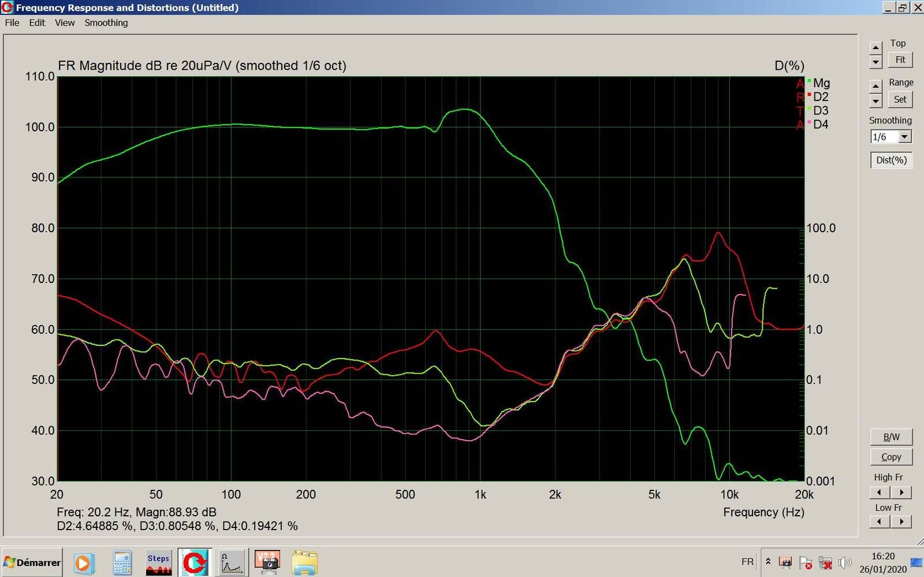Increase the Top value with up arrow
Image resolution: width=924 pixels, height=577 pixels.
click(876, 47)
